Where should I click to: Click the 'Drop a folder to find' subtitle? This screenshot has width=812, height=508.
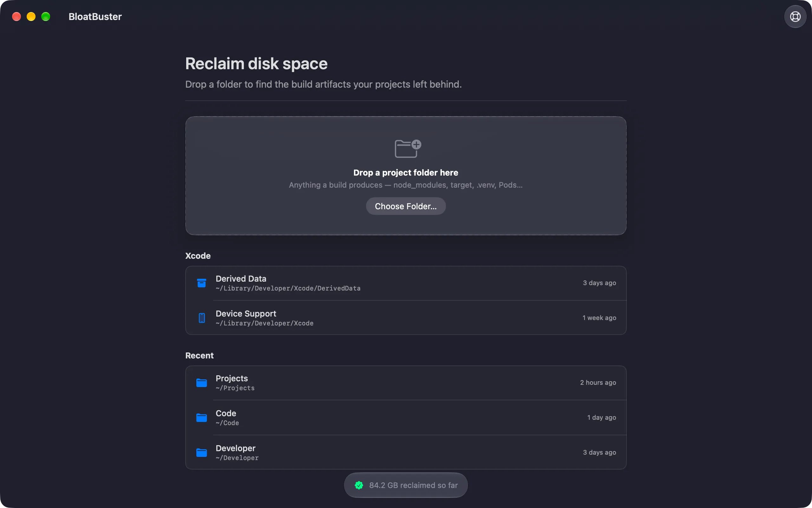click(324, 84)
